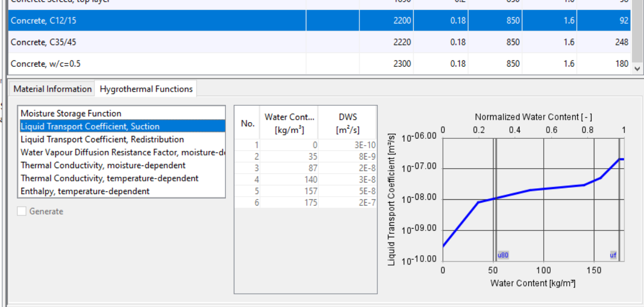Select the Concrete, C12/15 material row
The image size is (644, 307).
tap(157, 21)
